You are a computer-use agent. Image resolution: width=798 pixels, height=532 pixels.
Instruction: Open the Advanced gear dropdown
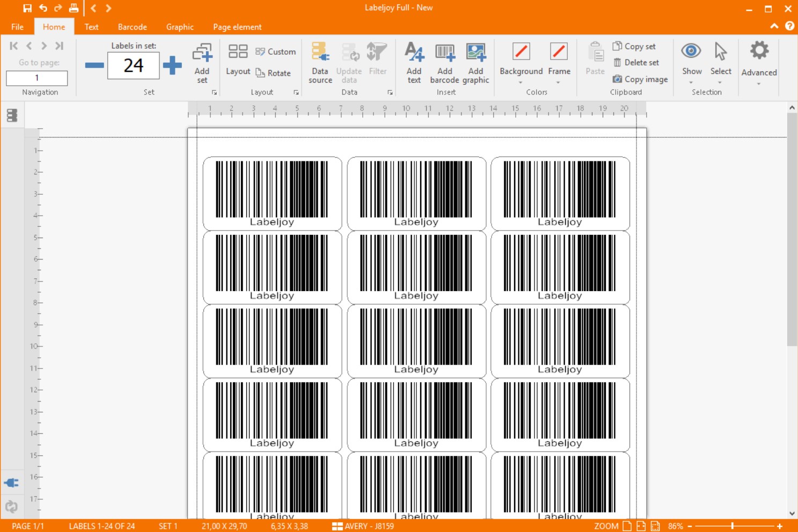(x=759, y=63)
